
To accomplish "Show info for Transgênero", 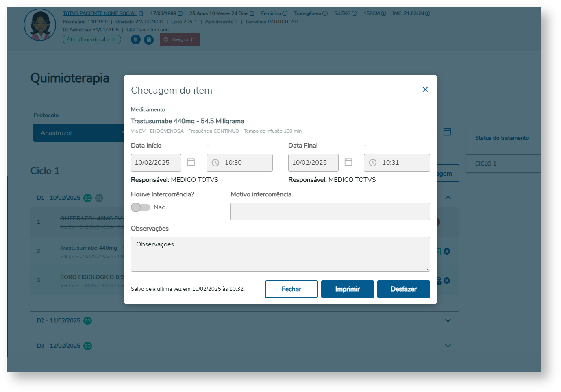I will point(325,13).
